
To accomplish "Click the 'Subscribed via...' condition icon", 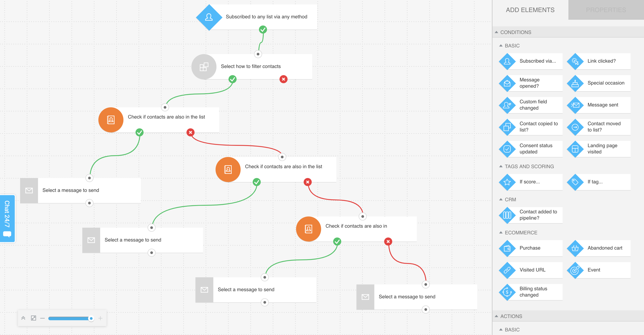I will (507, 61).
